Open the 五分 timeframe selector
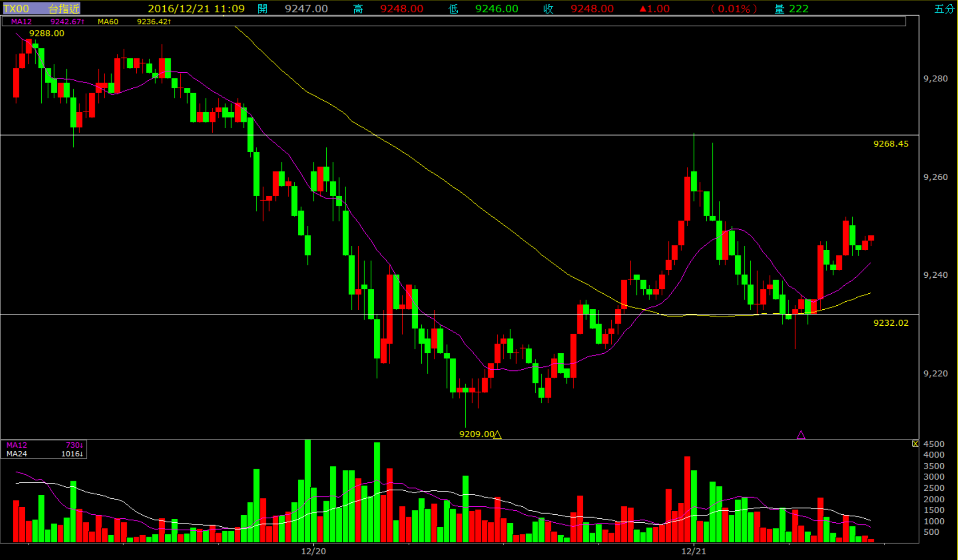958x560 pixels. (x=944, y=9)
